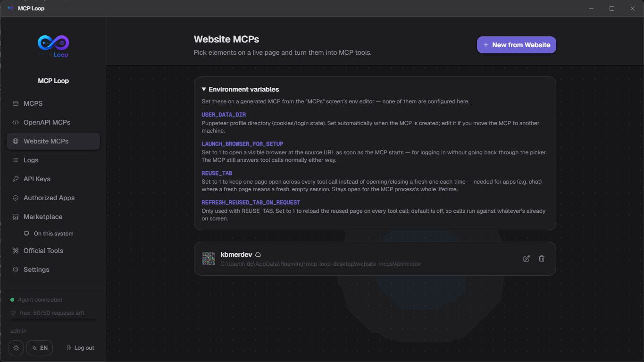Click the MCP Loop name under logo
This screenshot has width=644, height=362.
coord(53,81)
